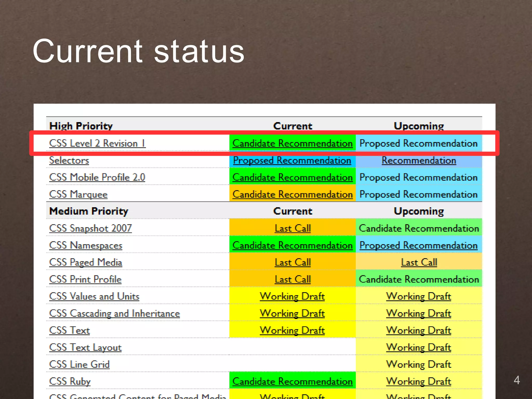
Task: Open the CSS Paged Media link
Action: (x=86, y=262)
